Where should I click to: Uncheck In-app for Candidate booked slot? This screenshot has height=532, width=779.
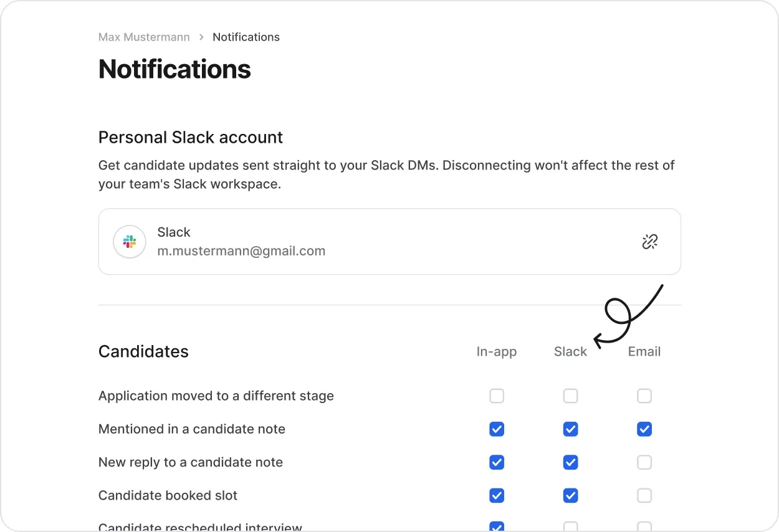click(x=497, y=495)
